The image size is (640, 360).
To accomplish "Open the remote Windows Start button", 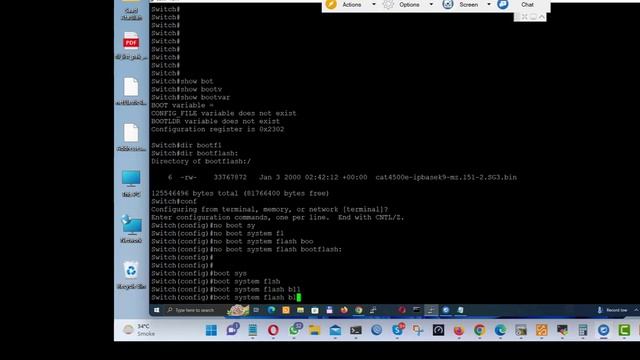I will click(156, 310).
